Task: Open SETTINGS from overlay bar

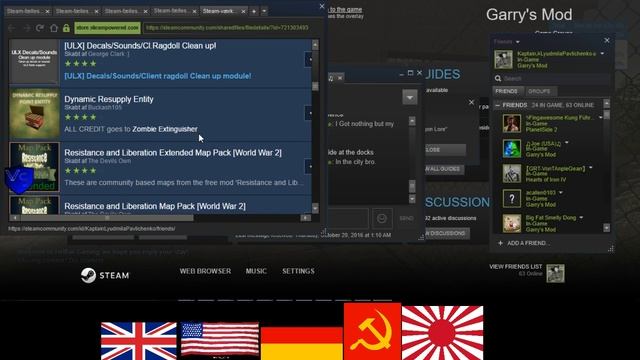Action: pyautogui.click(x=298, y=271)
